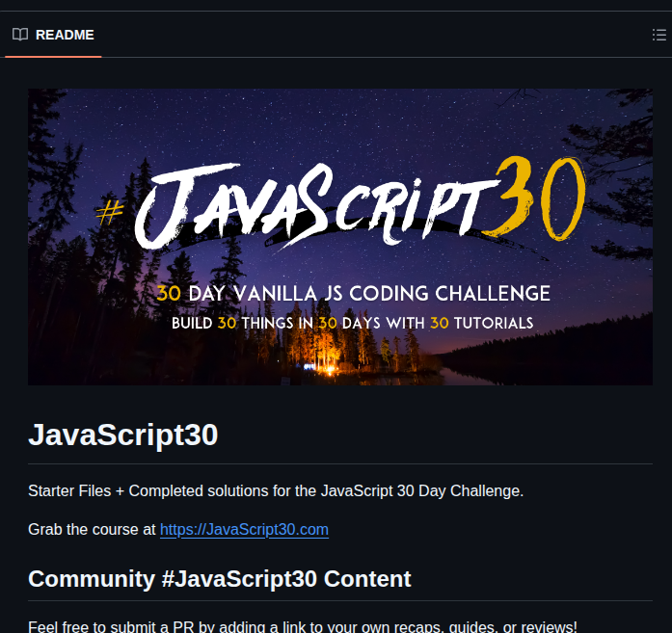Select the README tab
The image size is (672, 633).
(53, 35)
